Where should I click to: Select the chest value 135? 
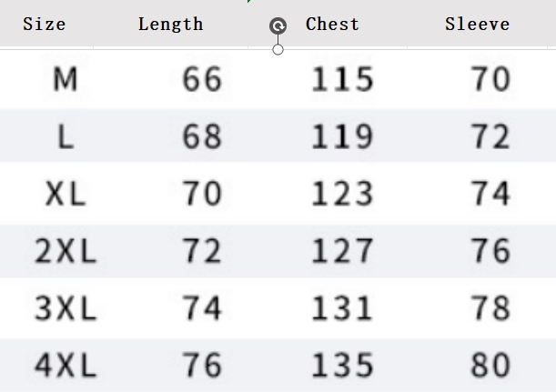[x=342, y=365]
